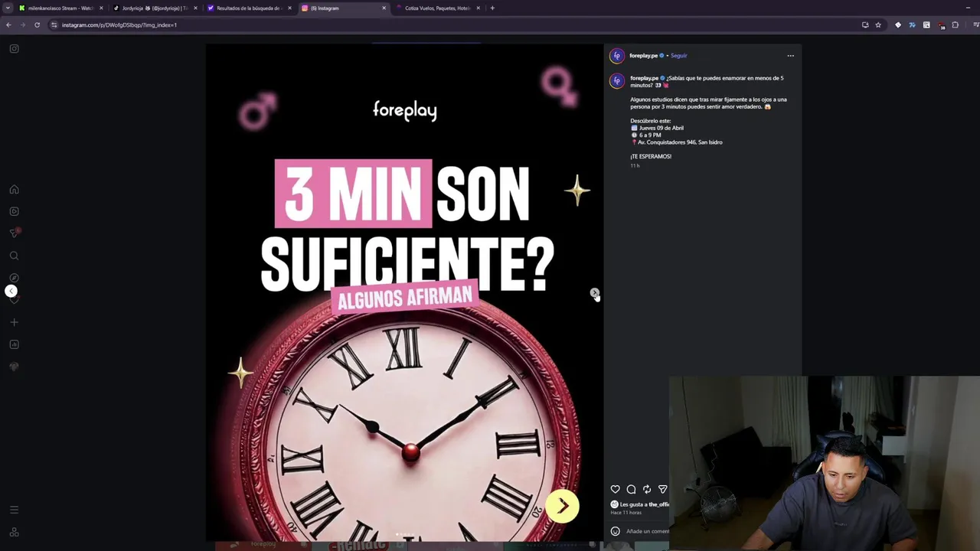Switch to 'Resultados de la búsqueda' tab
This screenshot has width=980, height=551.
click(250, 8)
